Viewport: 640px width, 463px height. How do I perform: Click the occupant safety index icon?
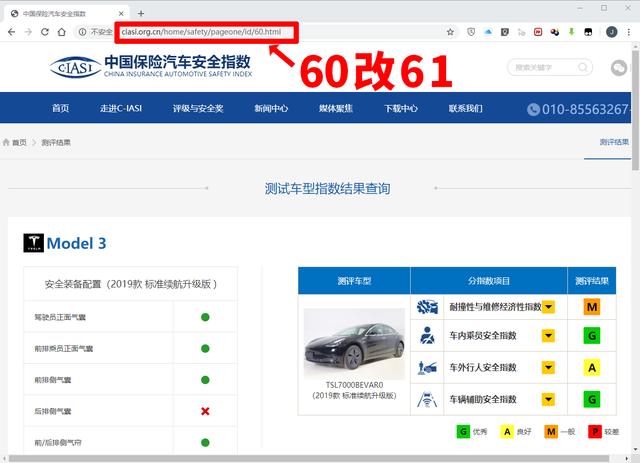tap(427, 336)
